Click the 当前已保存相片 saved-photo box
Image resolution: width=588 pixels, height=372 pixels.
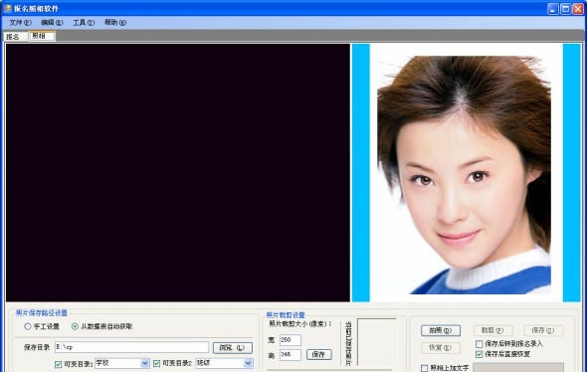377,342
